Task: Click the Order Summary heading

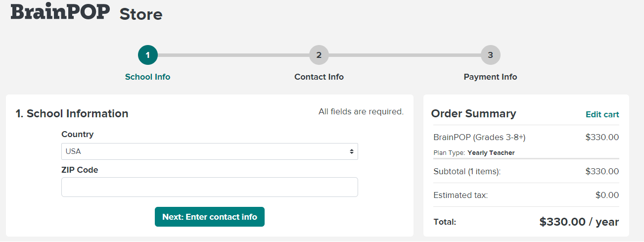Action: [x=473, y=113]
